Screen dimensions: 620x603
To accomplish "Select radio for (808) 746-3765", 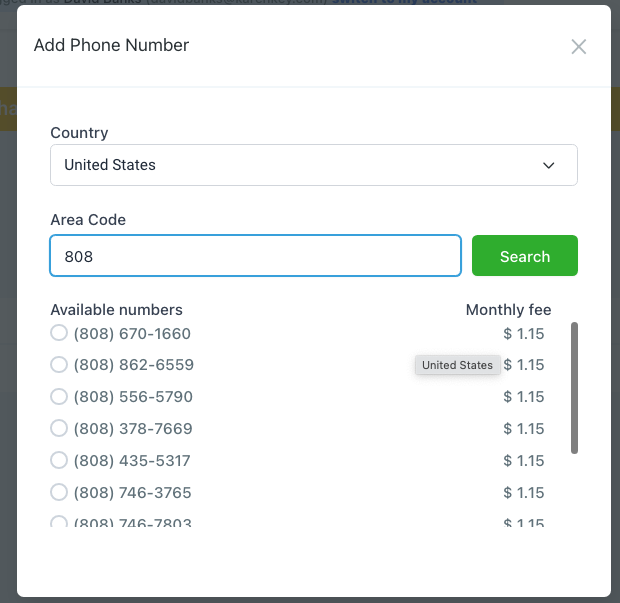I will point(59,493).
